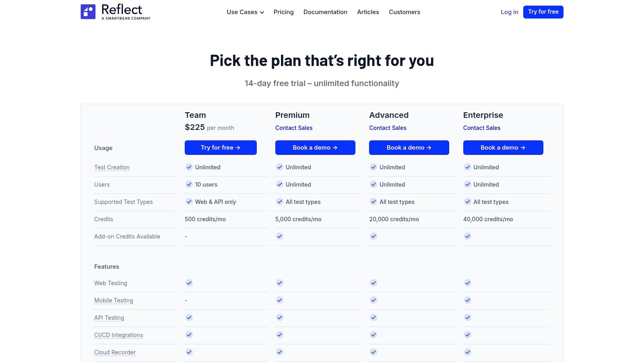644x362 pixels.
Task: Click the Premium Add-on Credits checkmark icon
Action: [x=280, y=237]
